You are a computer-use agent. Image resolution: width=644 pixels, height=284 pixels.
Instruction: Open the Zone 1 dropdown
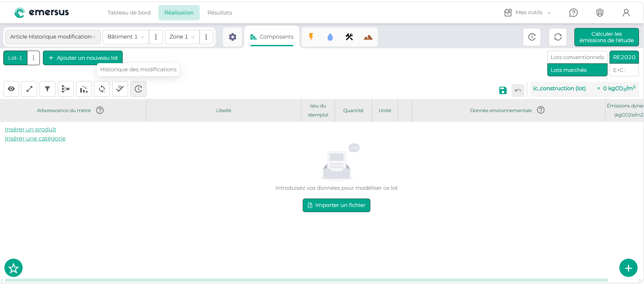182,37
